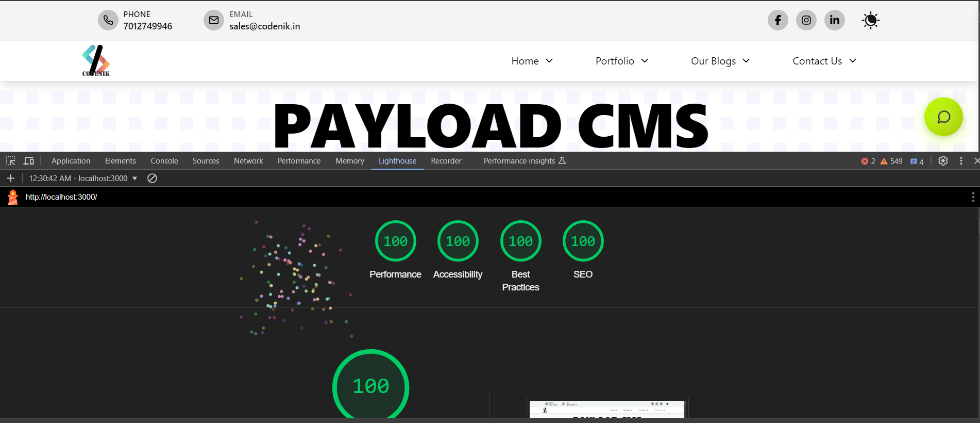
Task: Select the Lighthouse tab
Action: click(x=398, y=161)
